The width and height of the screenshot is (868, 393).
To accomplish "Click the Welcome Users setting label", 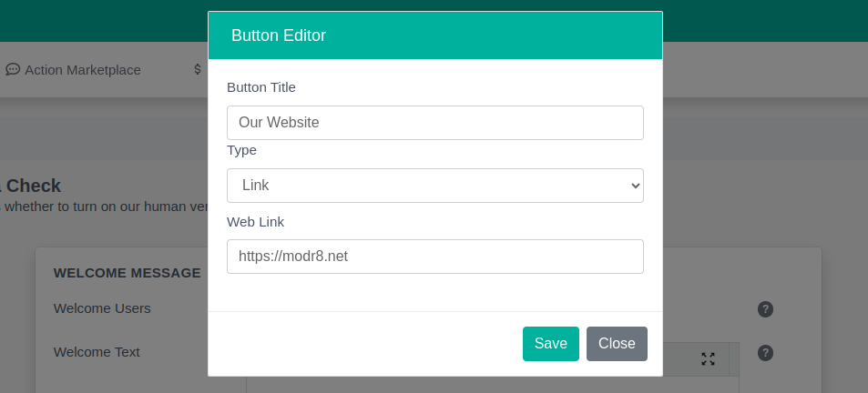I will tap(102, 308).
